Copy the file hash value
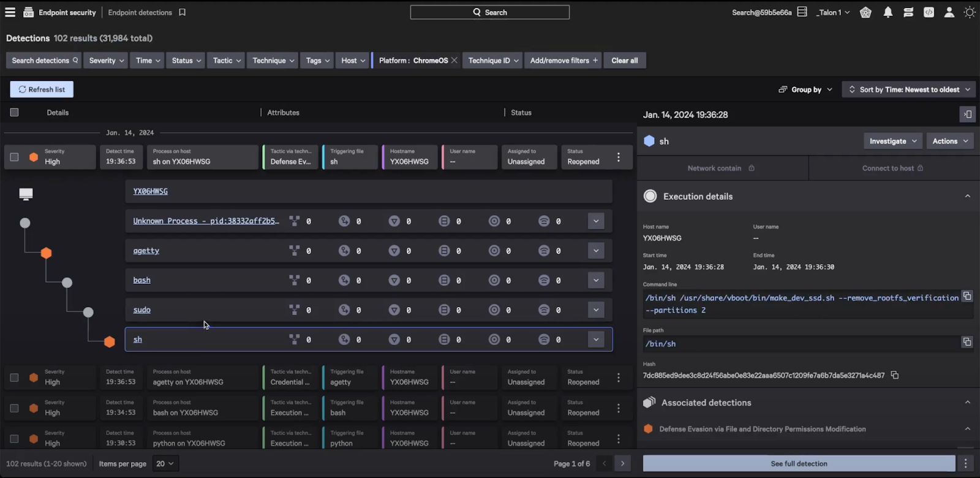The width and height of the screenshot is (980, 478). pos(895,375)
